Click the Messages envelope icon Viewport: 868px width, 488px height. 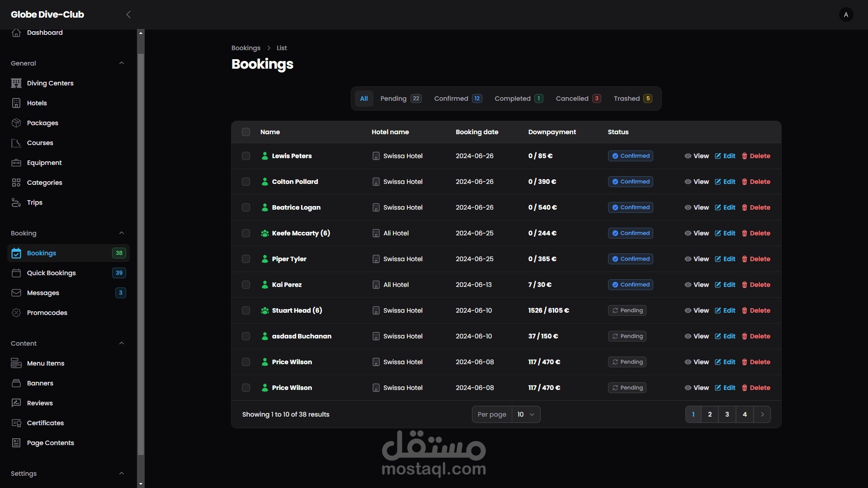16,293
